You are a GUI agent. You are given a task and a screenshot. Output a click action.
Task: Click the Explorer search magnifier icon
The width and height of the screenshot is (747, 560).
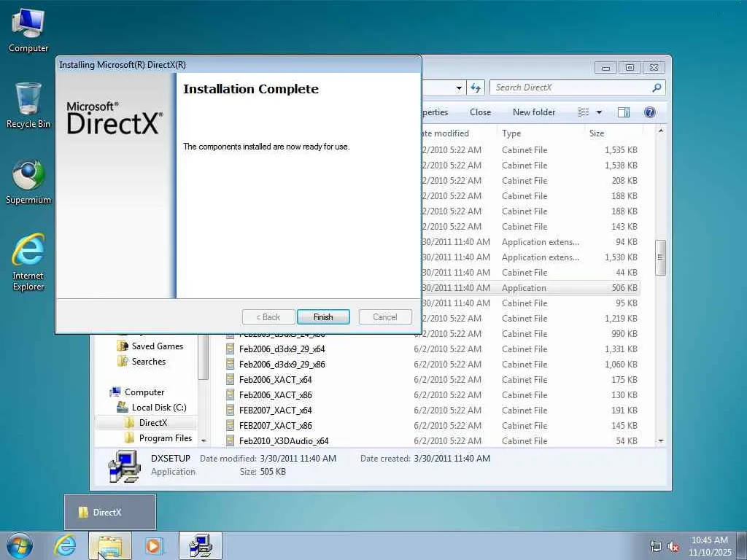coord(657,87)
